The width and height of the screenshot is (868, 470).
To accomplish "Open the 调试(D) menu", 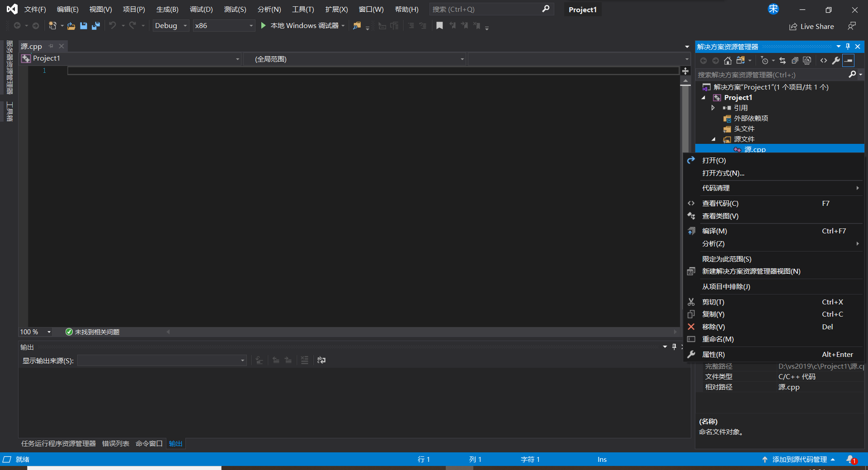I will pyautogui.click(x=201, y=9).
